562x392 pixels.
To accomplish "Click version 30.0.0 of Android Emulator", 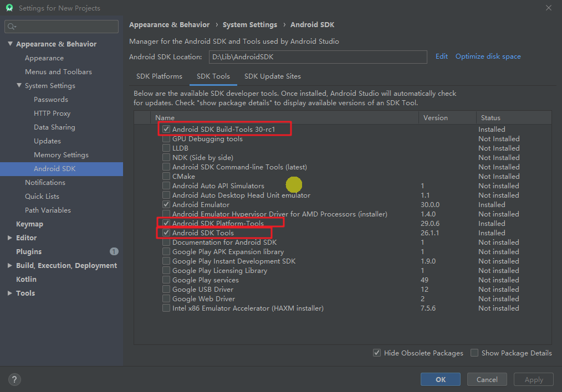I will coord(430,205).
